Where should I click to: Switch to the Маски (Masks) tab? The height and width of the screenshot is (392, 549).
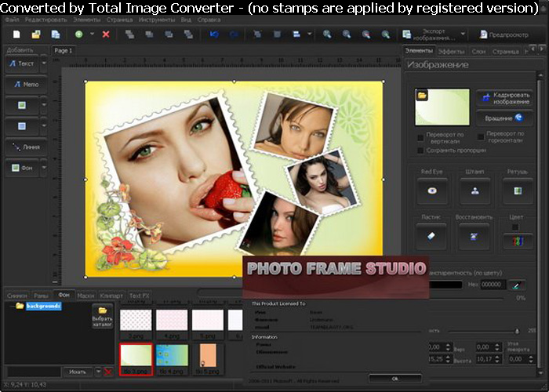point(85,296)
